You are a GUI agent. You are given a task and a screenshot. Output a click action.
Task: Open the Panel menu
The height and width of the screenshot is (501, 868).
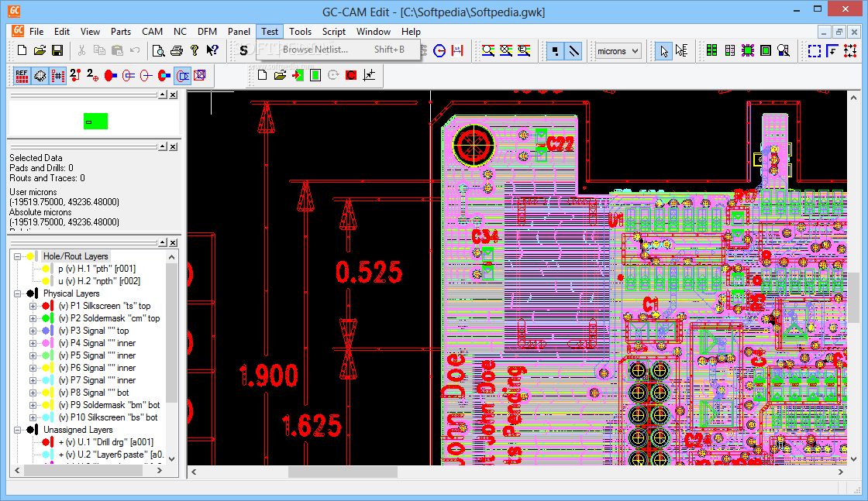coord(239,32)
